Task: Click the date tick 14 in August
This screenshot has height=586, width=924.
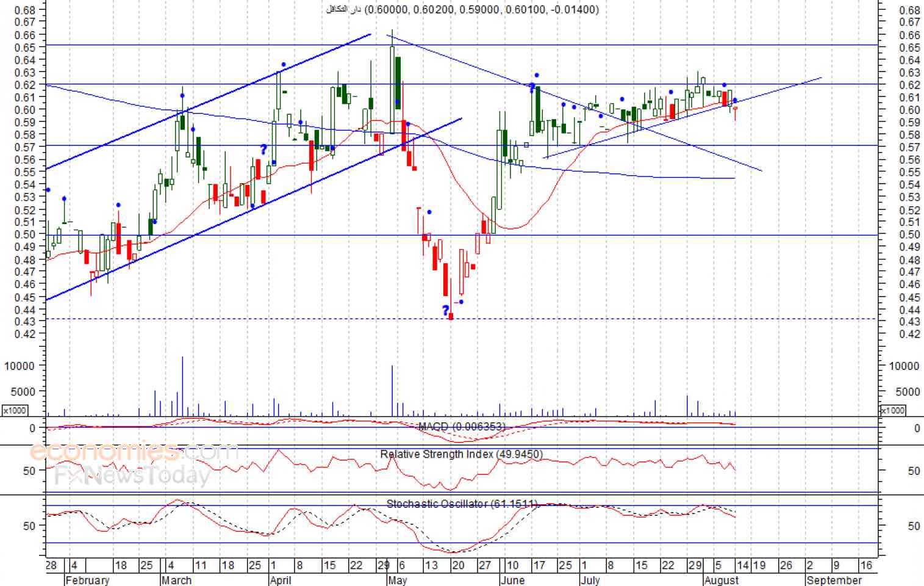Action: pos(742,565)
